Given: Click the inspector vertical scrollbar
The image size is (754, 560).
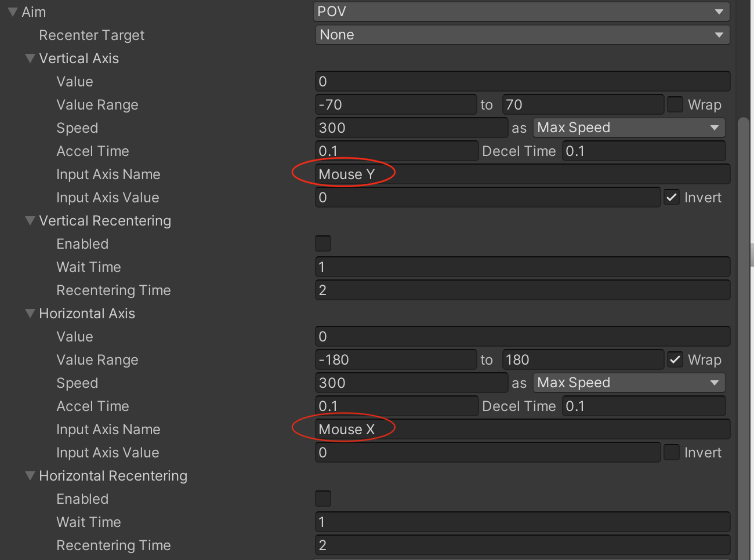Looking at the screenshot, I should (743, 290).
